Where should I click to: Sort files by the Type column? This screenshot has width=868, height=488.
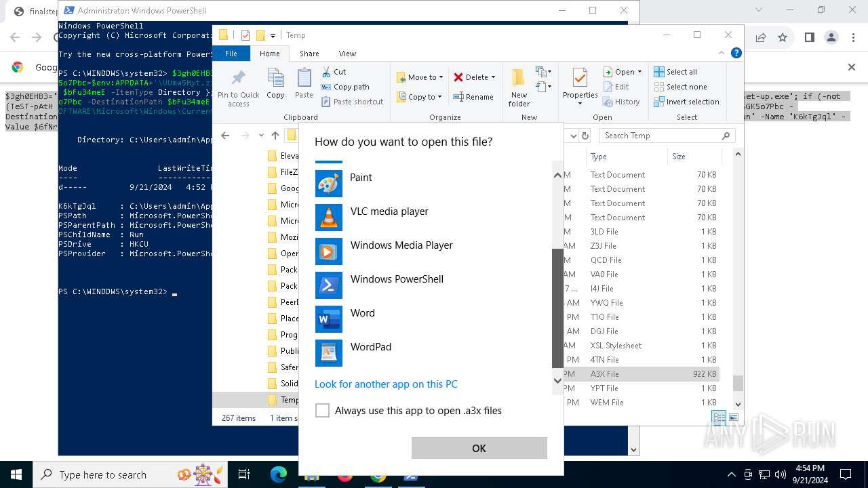pos(627,157)
